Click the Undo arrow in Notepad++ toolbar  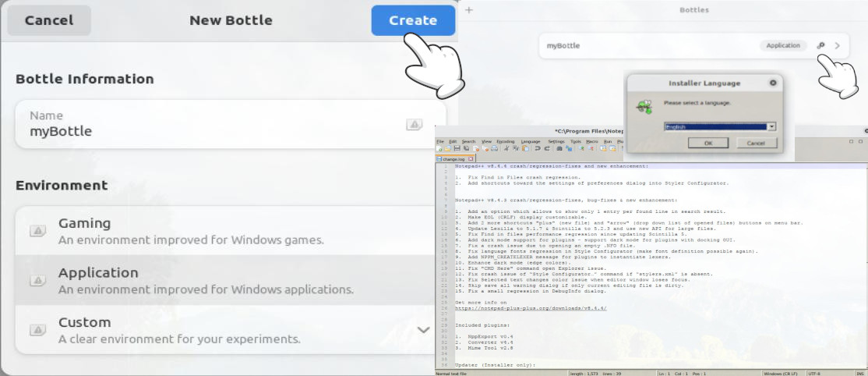coord(538,148)
